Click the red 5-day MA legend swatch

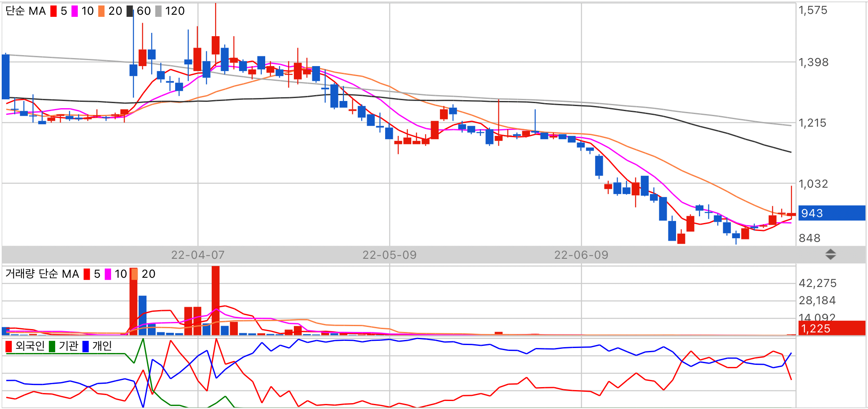(53, 11)
